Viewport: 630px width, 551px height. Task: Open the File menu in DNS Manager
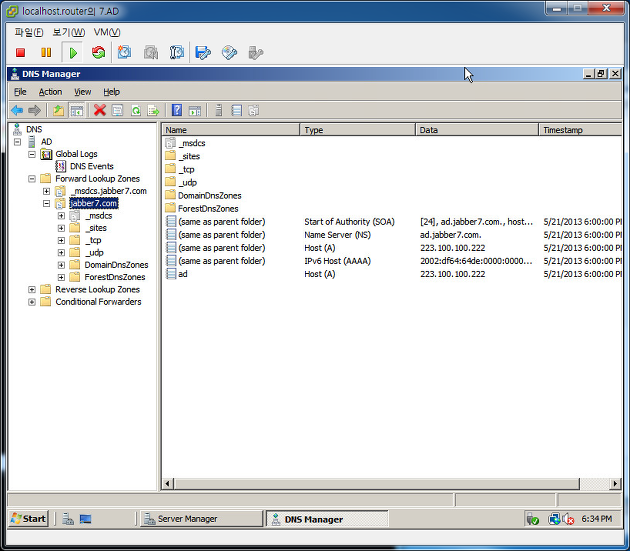(20, 92)
